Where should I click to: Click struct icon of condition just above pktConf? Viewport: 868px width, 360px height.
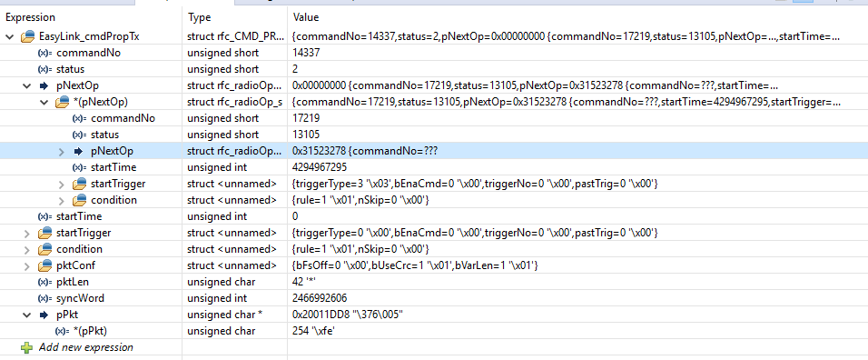coord(44,249)
